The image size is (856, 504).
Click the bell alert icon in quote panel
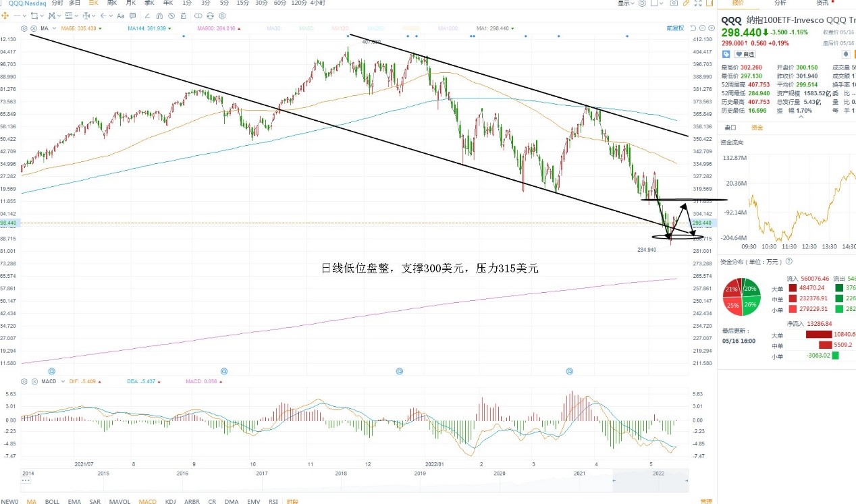(845, 53)
